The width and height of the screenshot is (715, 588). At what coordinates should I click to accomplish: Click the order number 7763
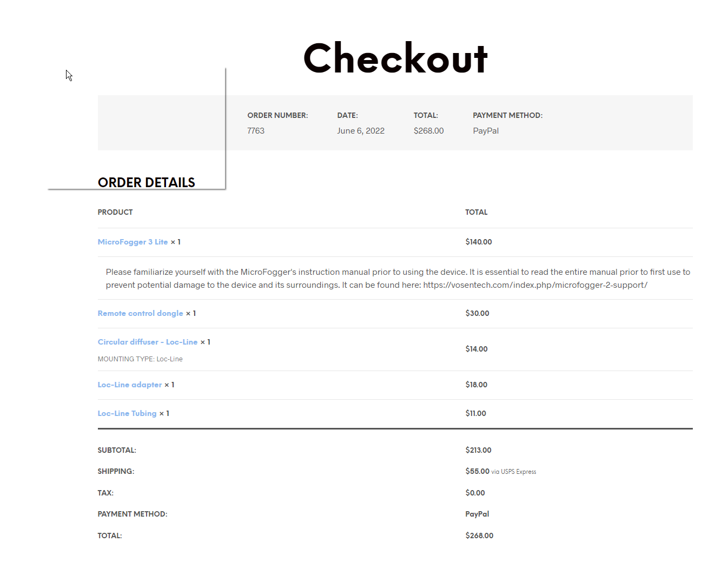tap(256, 131)
